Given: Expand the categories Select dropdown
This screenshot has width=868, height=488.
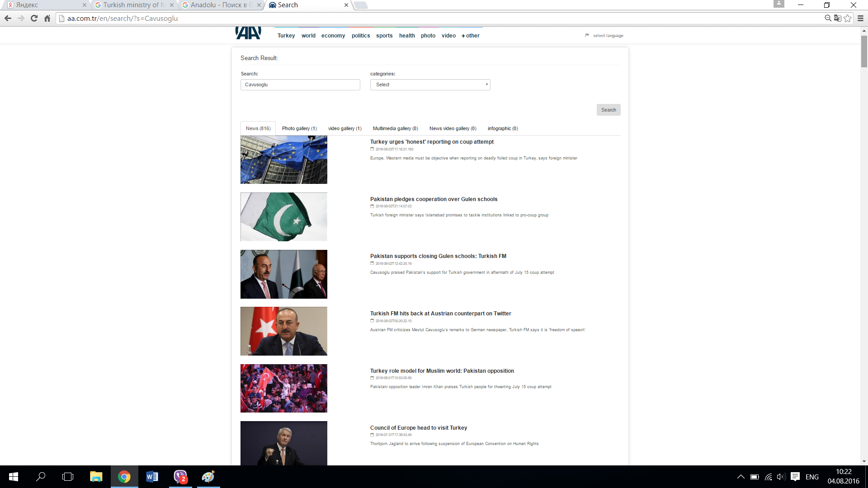Looking at the screenshot, I should tap(430, 84).
